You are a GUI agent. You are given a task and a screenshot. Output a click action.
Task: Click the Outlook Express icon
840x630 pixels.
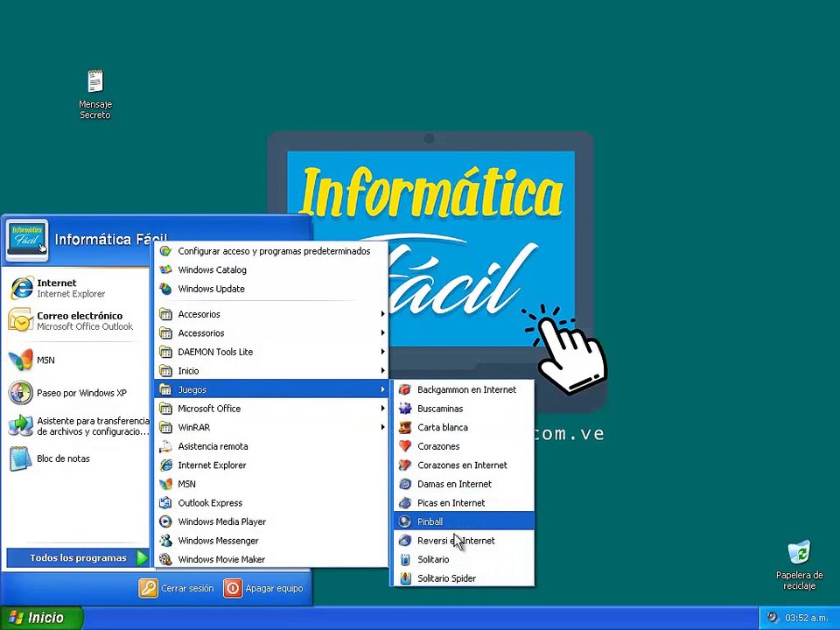[166, 502]
